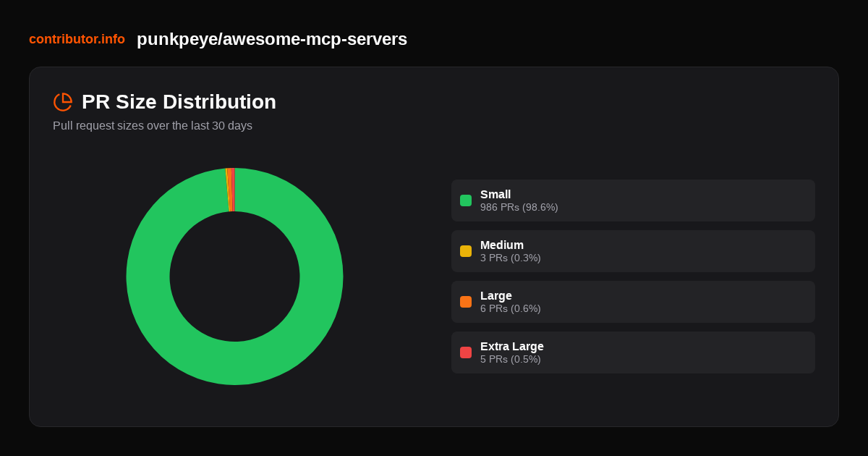
Task: Click the 3 PRs (0.3%) value
Action: click(x=511, y=258)
